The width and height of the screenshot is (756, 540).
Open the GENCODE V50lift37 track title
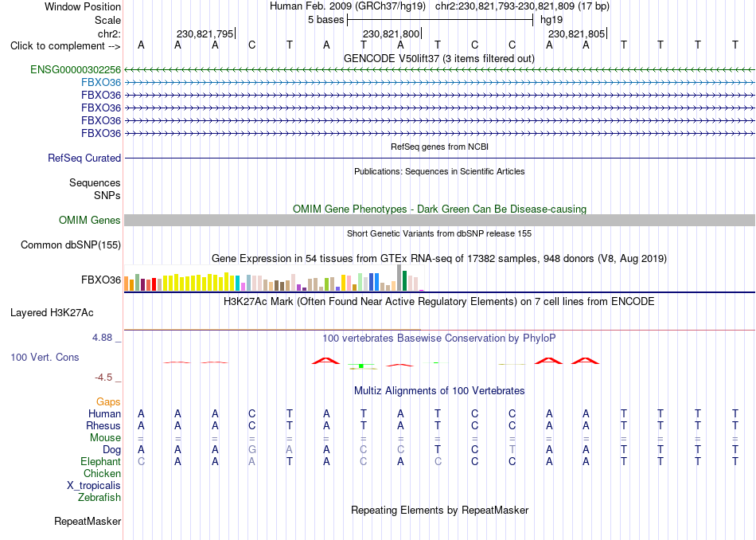439,58
